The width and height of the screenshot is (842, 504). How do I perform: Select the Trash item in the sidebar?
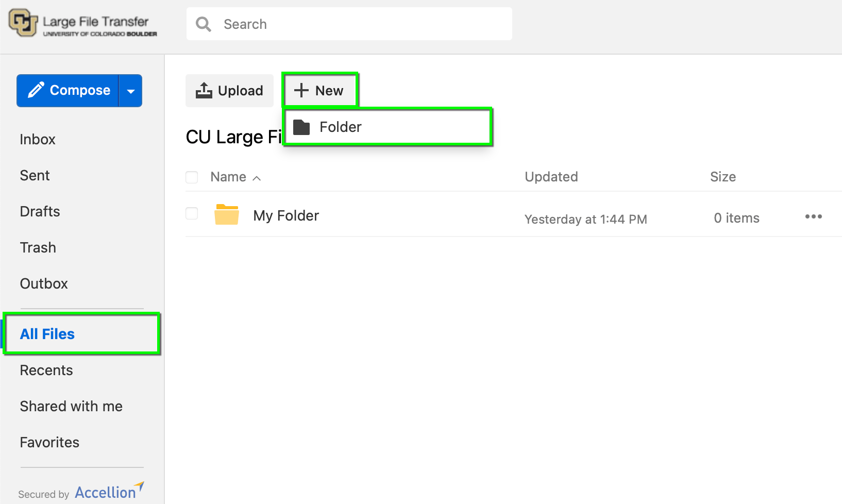click(38, 247)
